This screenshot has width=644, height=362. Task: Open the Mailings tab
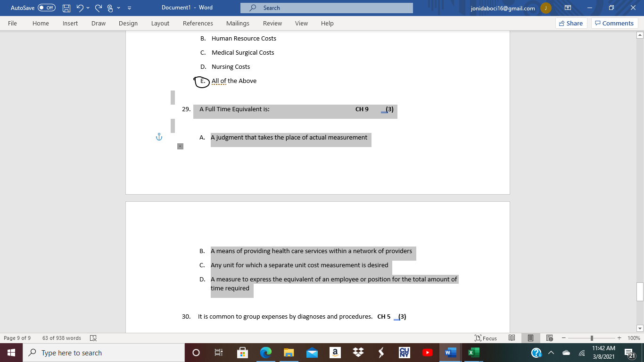click(x=238, y=23)
